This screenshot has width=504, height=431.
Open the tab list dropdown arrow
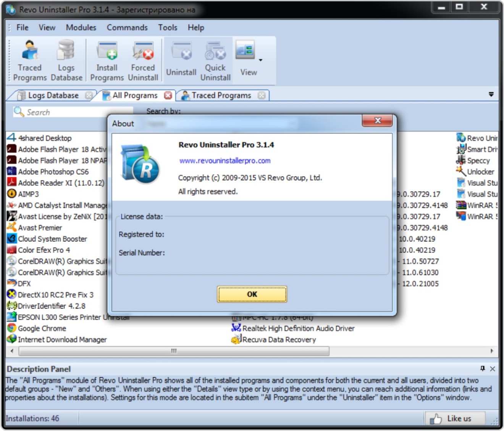point(491,94)
